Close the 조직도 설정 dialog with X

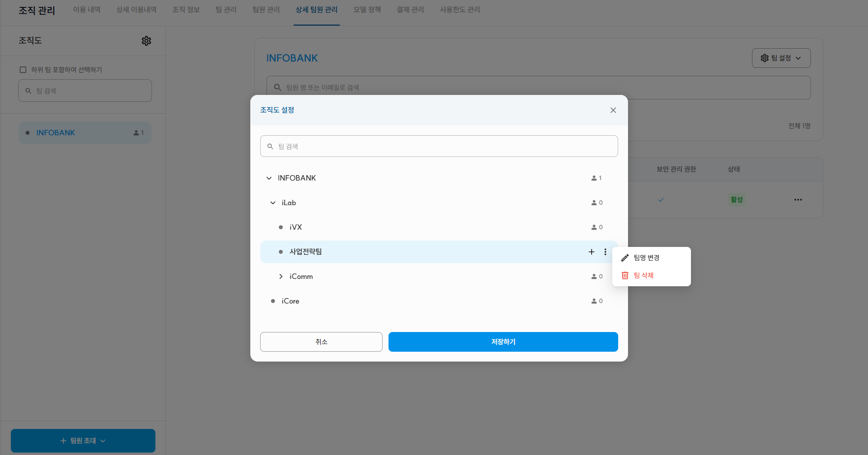613,110
